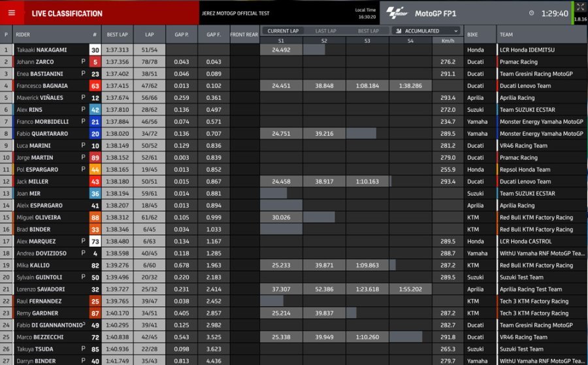Sort by the Km/h column header

(x=448, y=40)
